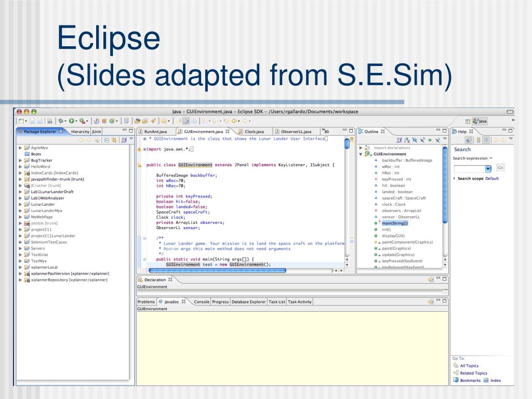Click the Default search scope link
Screen dimensions: 532x399
(x=492, y=179)
